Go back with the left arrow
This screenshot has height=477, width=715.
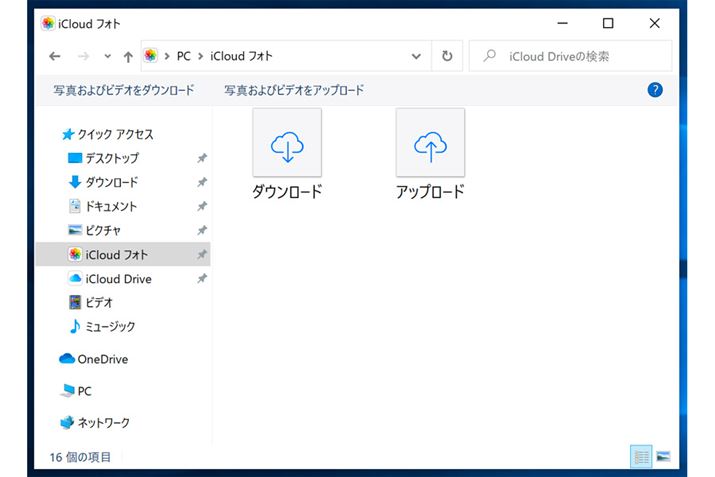tap(55, 56)
